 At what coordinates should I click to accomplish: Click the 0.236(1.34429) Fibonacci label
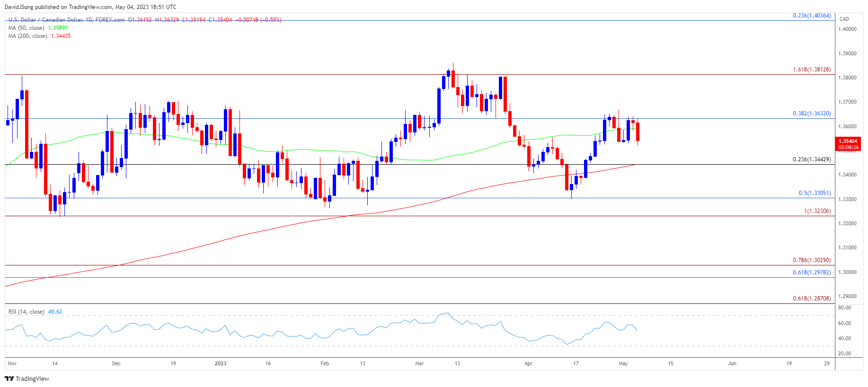[x=812, y=159]
